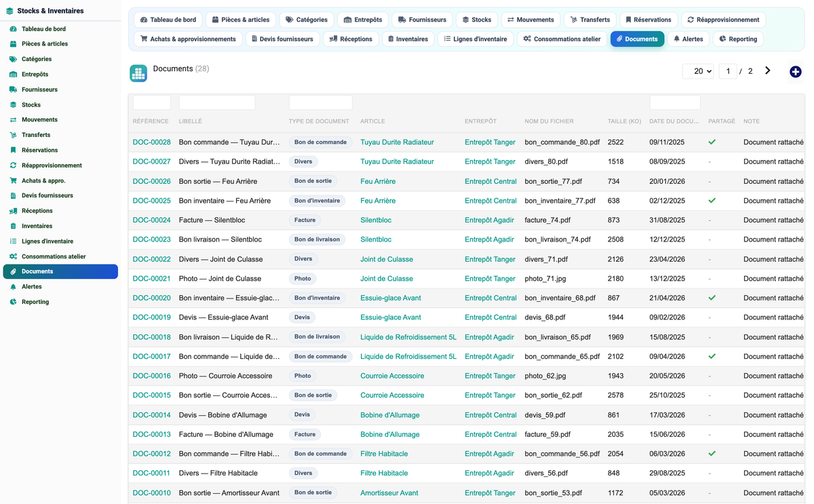Open Reporting in the sidebar
The height and width of the screenshot is (504, 814).
(35, 302)
